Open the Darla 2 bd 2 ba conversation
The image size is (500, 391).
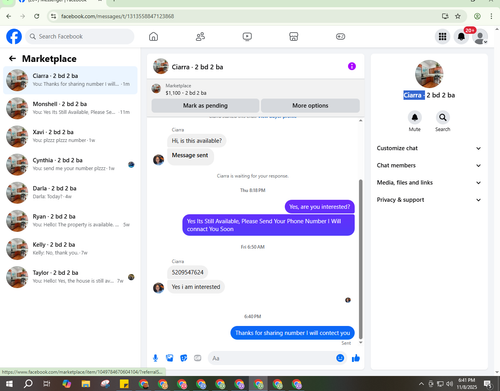[70, 192]
